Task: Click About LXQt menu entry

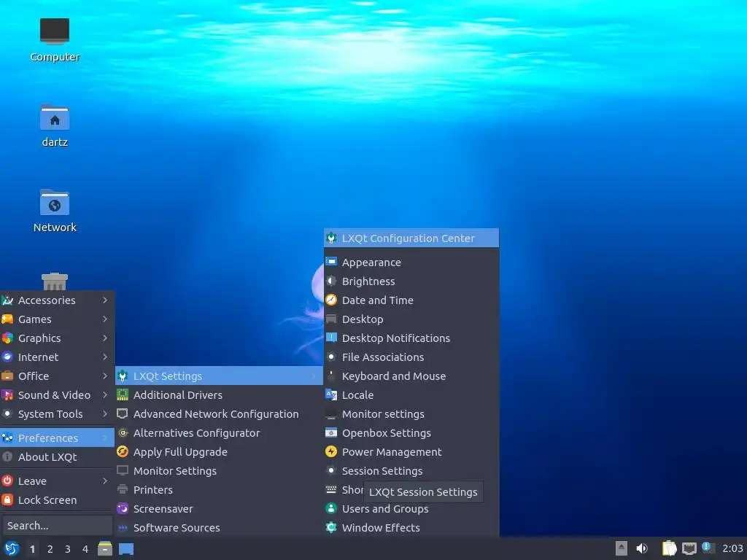Action: click(57, 456)
